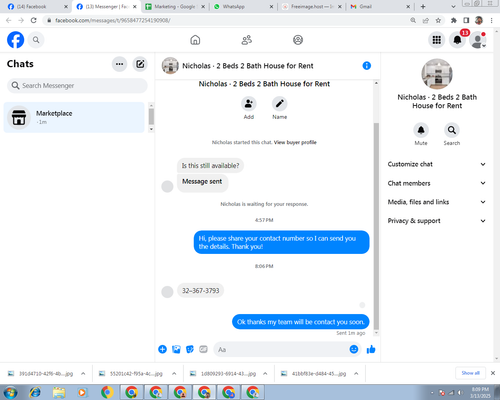Open Windows Start button

(11, 392)
